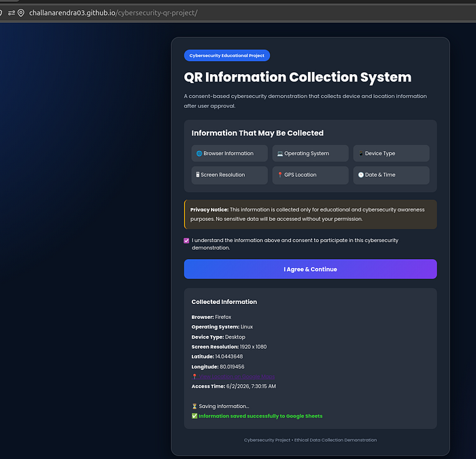Click the Cybersecurity Educational Project badge

[226, 56]
